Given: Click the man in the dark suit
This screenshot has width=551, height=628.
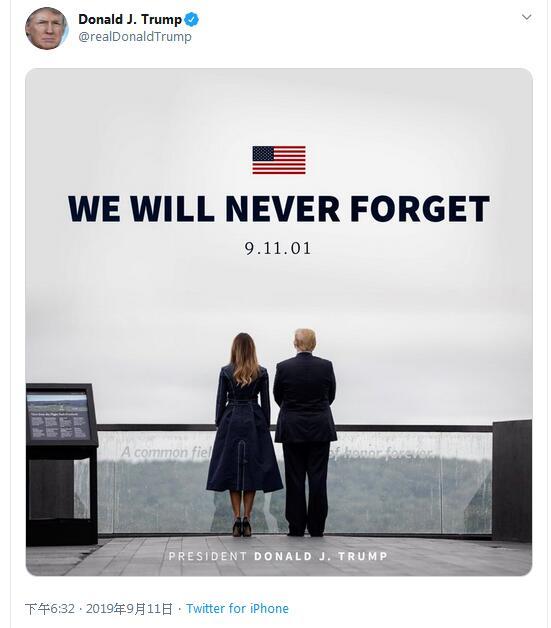Looking at the screenshot, I should pos(305,433).
